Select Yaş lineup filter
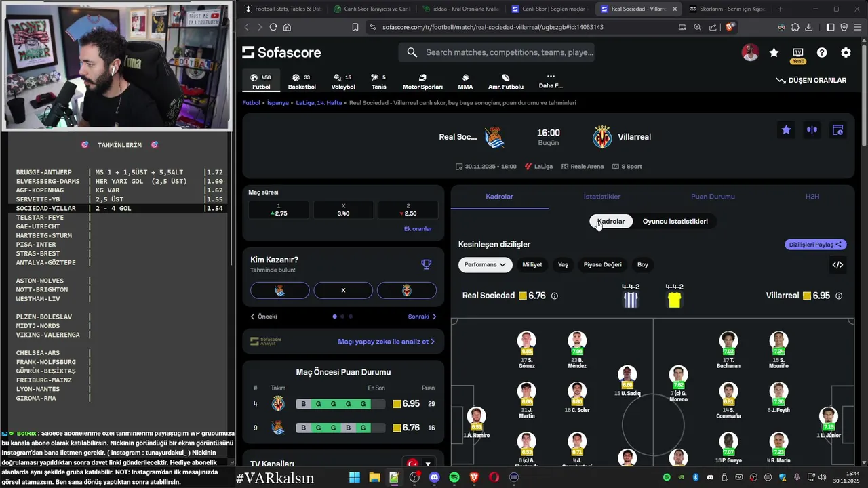 (x=563, y=265)
